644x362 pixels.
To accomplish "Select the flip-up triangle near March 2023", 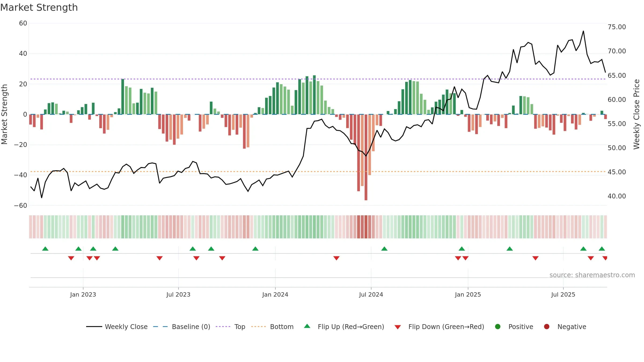I will [x=115, y=249].
